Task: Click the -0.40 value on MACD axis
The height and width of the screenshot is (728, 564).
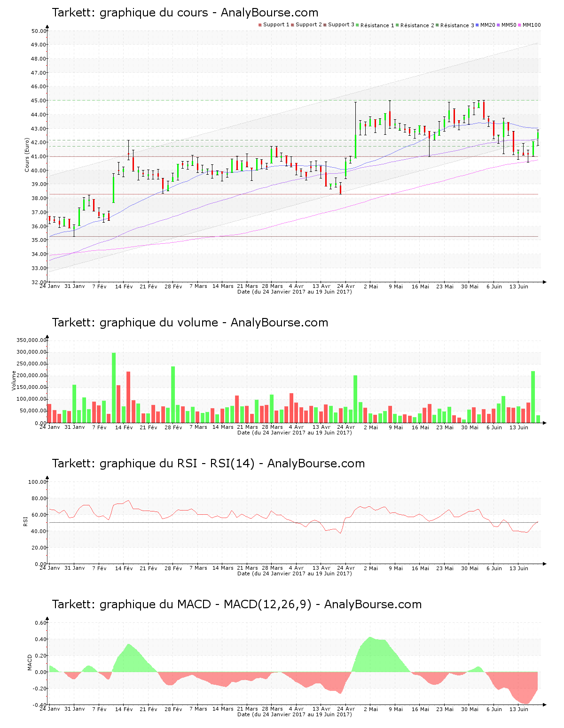Action: coord(40,705)
